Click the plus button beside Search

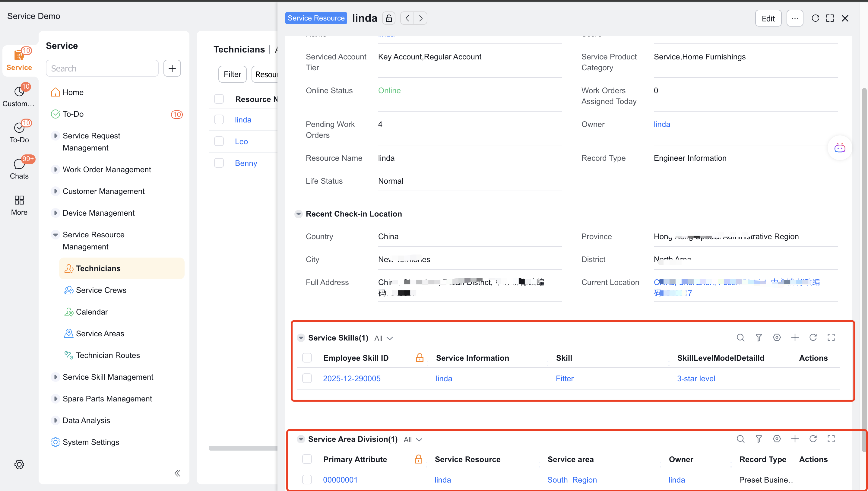pos(172,68)
